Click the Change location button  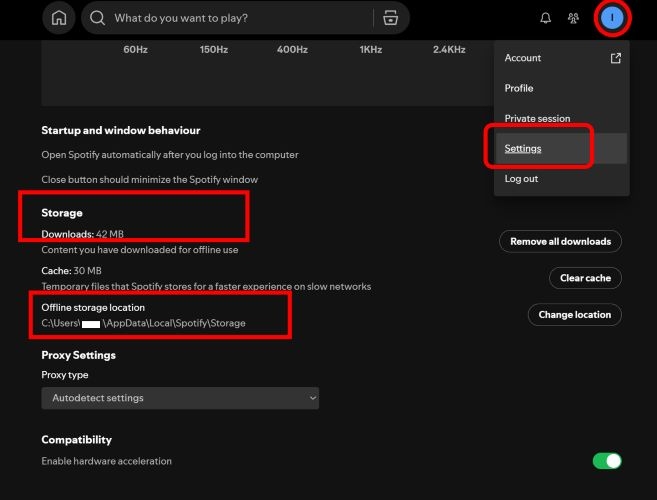coord(575,314)
